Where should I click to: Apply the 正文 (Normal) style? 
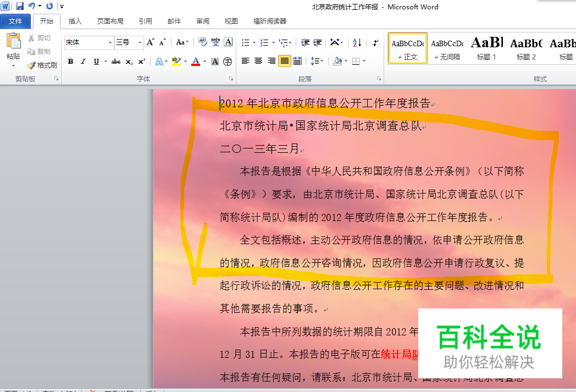pos(408,48)
